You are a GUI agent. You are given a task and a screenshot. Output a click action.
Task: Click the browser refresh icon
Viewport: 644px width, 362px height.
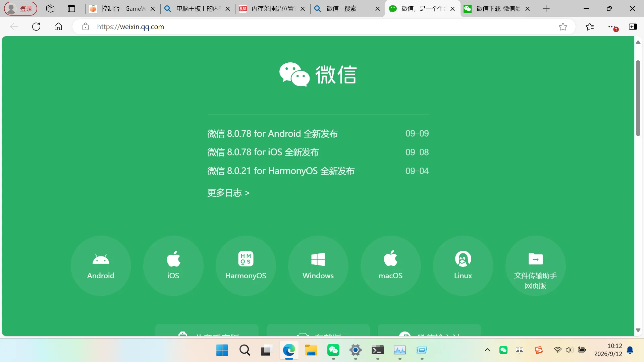pos(36,26)
